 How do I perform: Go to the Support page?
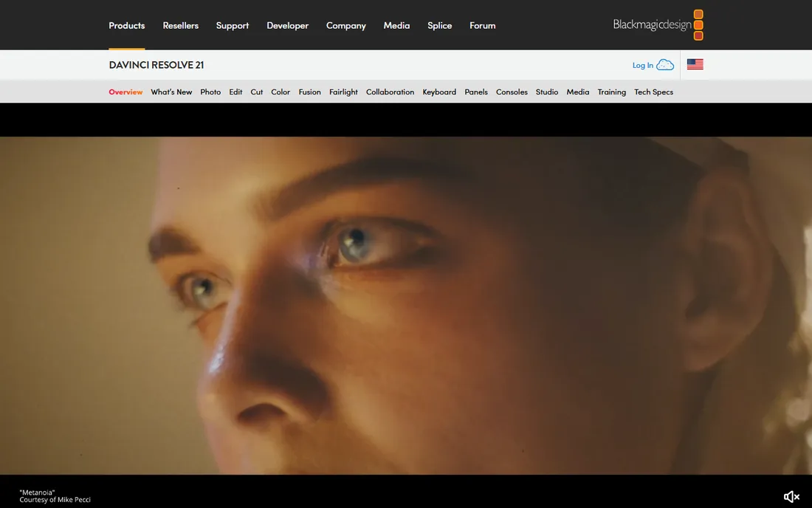[233, 25]
